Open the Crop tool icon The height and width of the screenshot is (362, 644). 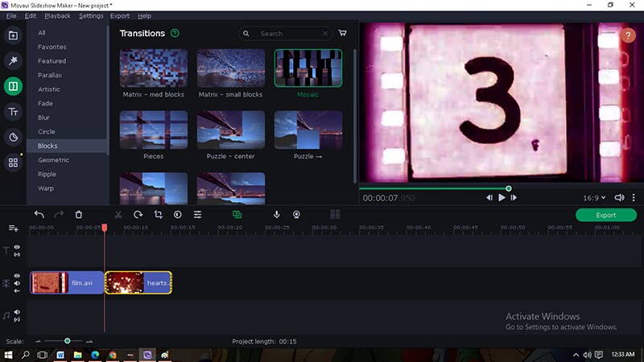[x=158, y=214]
